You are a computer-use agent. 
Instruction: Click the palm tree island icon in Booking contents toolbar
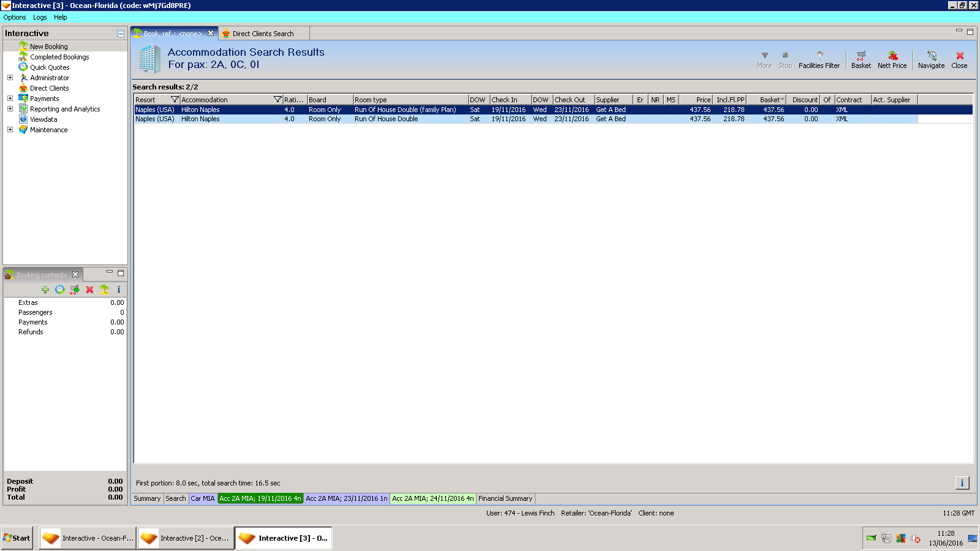click(104, 290)
